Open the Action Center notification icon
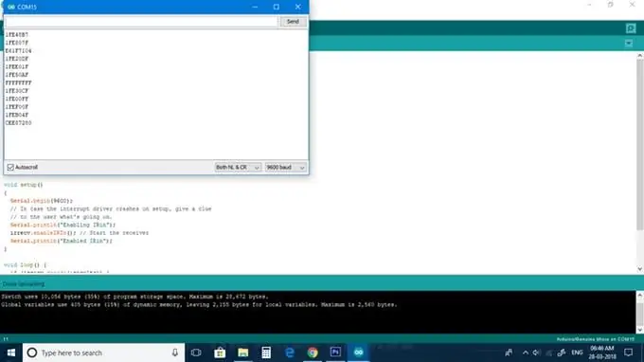The width and height of the screenshot is (644, 362). [x=629, y=353]
